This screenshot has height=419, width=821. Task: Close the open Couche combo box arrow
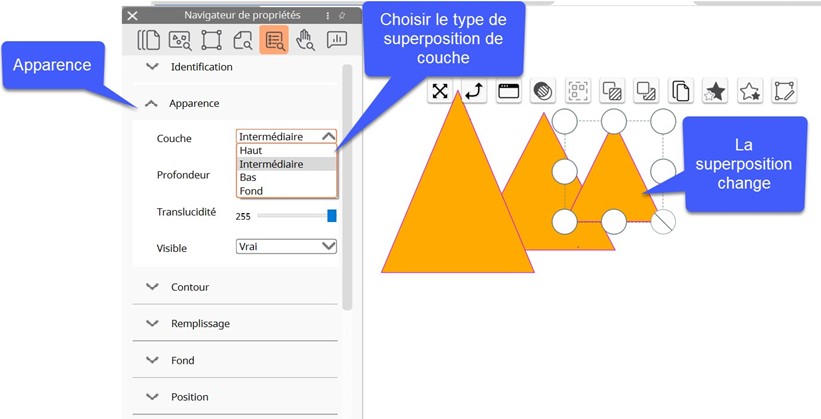(x=328, y=136)
